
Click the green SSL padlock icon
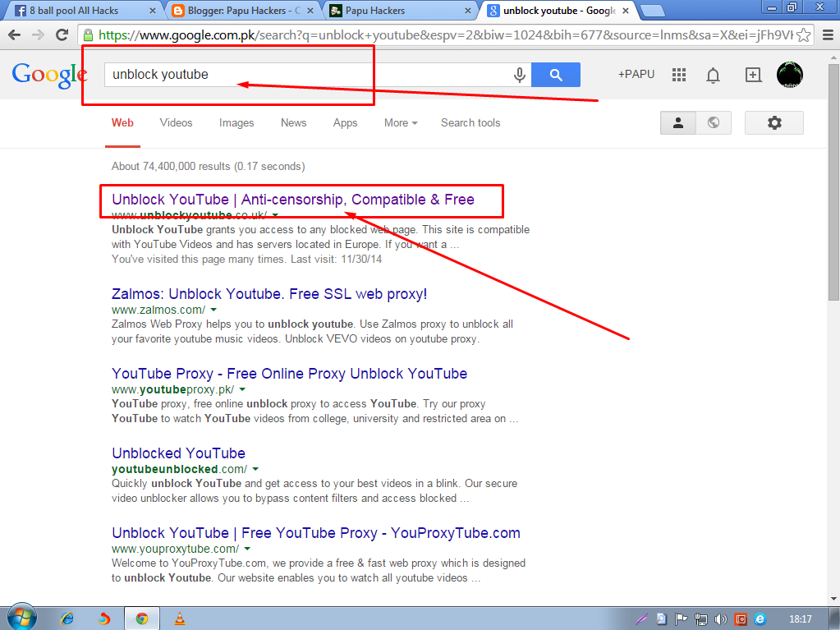pos(88,35)
